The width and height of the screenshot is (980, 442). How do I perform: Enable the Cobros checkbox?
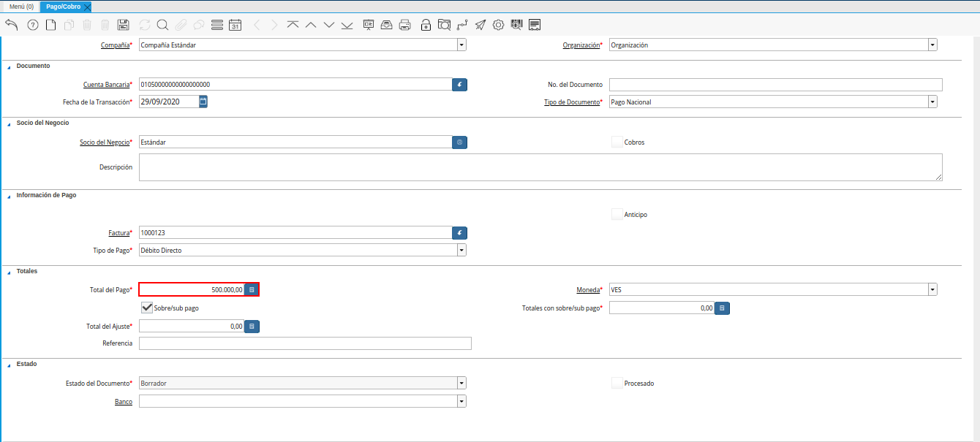[x=617, y=142]
